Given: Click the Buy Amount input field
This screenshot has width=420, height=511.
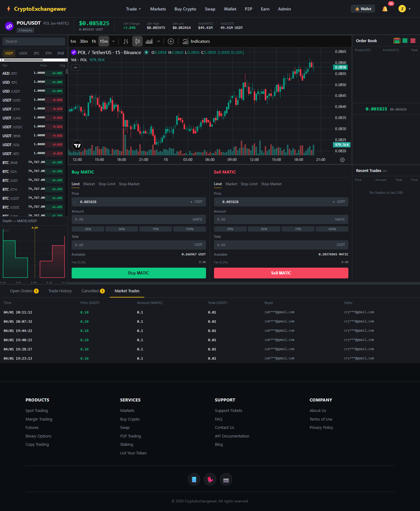Looking at the screenshot, I should click(139, 219).
